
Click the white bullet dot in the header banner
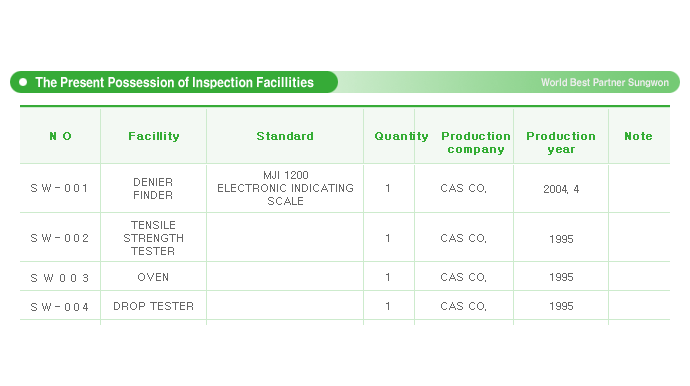pos(23,82)
